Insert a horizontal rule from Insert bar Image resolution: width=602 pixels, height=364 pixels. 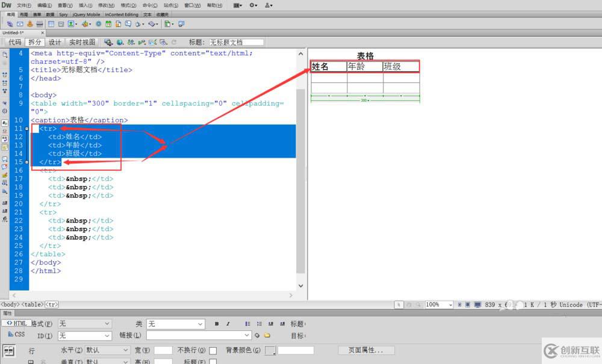pos(40,24)
